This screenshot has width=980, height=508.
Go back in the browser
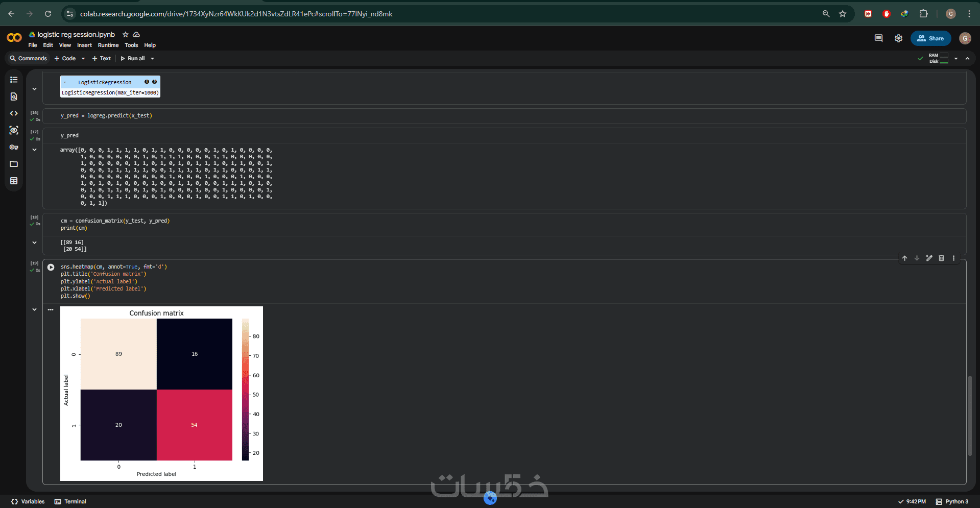click(x=11, y=14)
